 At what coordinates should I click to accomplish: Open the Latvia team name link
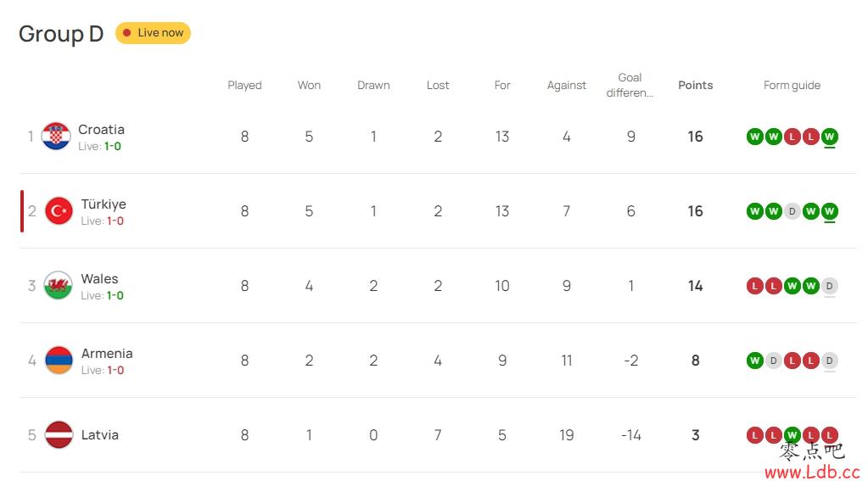(99, 435)
